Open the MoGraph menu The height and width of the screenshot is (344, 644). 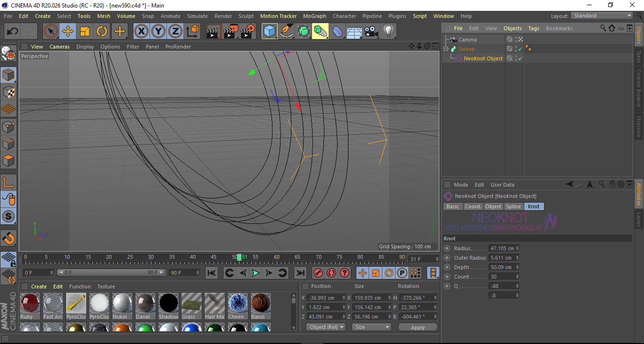314,16
